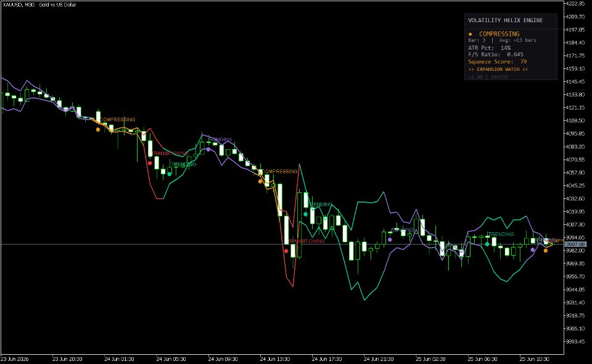The height and width of the screenshot is (364, 592).
Task: Click the 3956.70 price scale value
Action: (575, 277)
